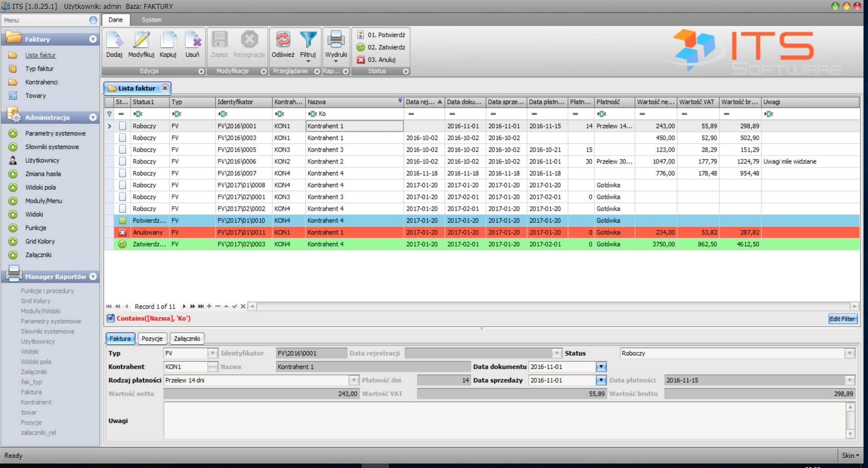Viewport: 868px width, 468px height.
Task: Tick the checkbox for invoice FV\2016\0006
Action: [122, 162]
